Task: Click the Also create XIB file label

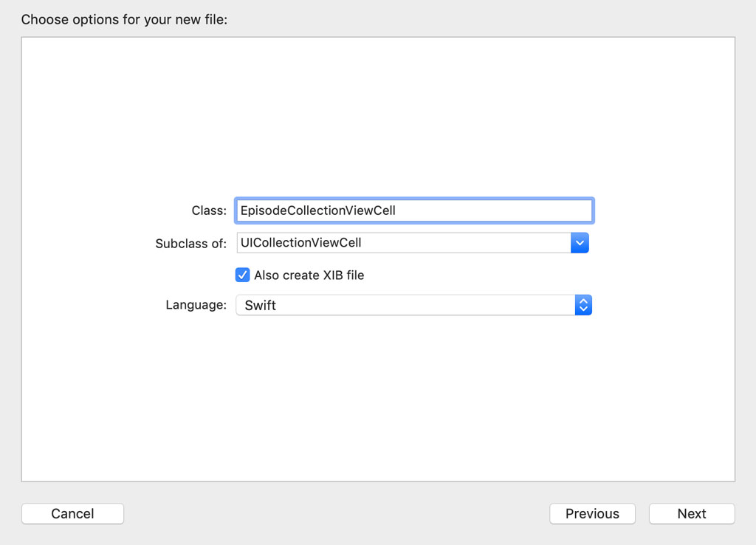Action: [311, 275]
